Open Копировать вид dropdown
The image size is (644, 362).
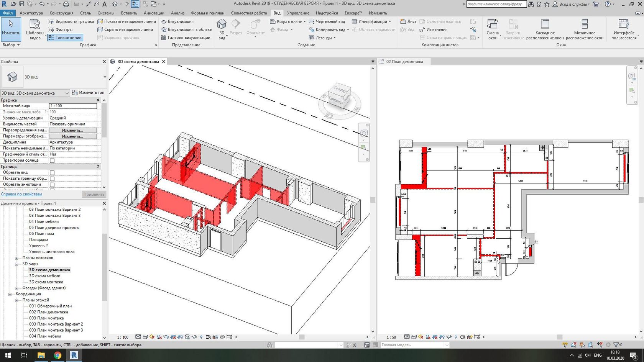(x=329, y=29)
